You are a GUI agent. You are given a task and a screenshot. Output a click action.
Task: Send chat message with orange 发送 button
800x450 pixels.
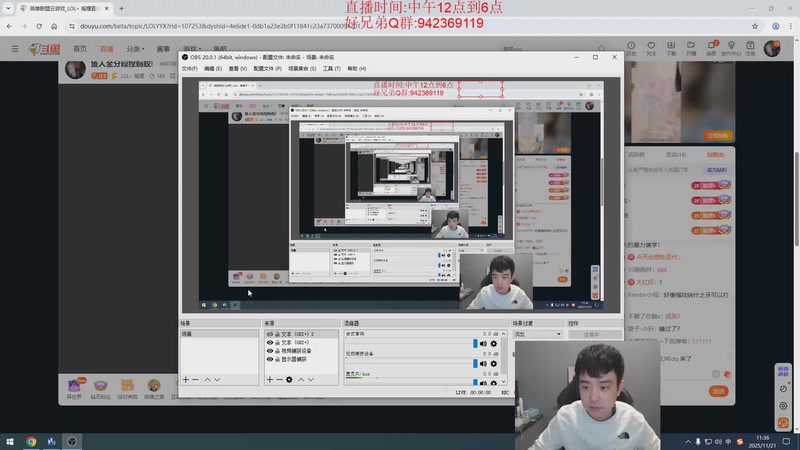718,391
